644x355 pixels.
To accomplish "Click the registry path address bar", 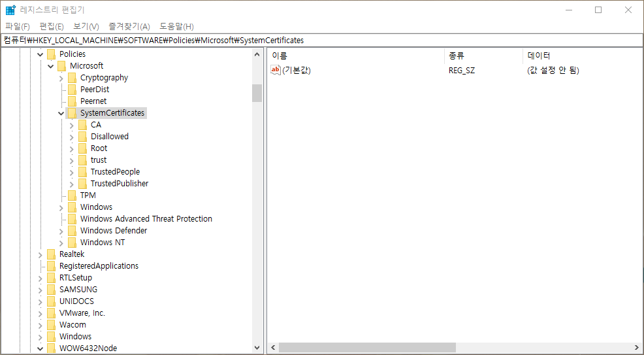I will [x=322, y=41].
